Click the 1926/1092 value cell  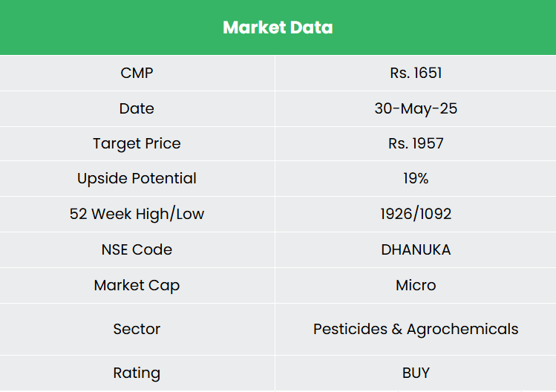[416, 214]
